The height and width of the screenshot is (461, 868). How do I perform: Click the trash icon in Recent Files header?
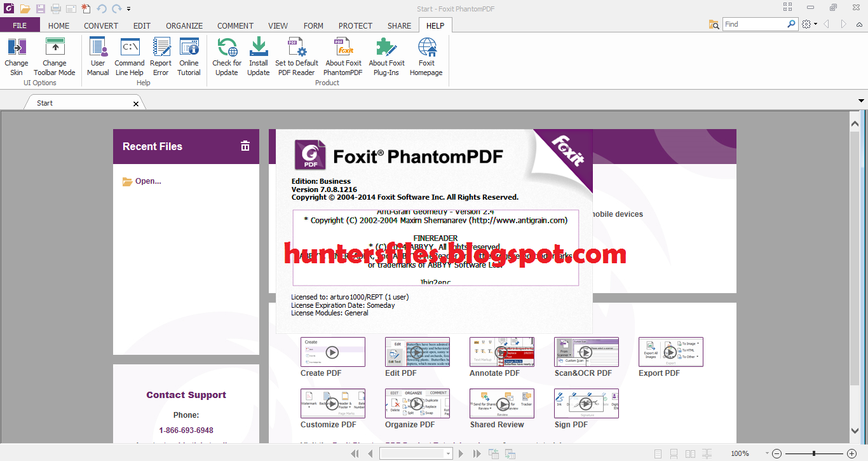coord(245,146)
